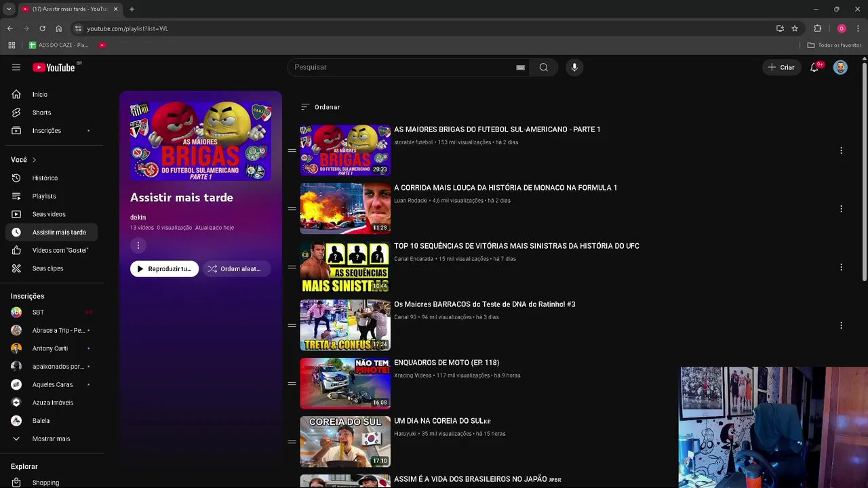Screen dimensions: 868x488
Task: Select Assistir mais tarde in the sidebar
Action: point(52,232)
